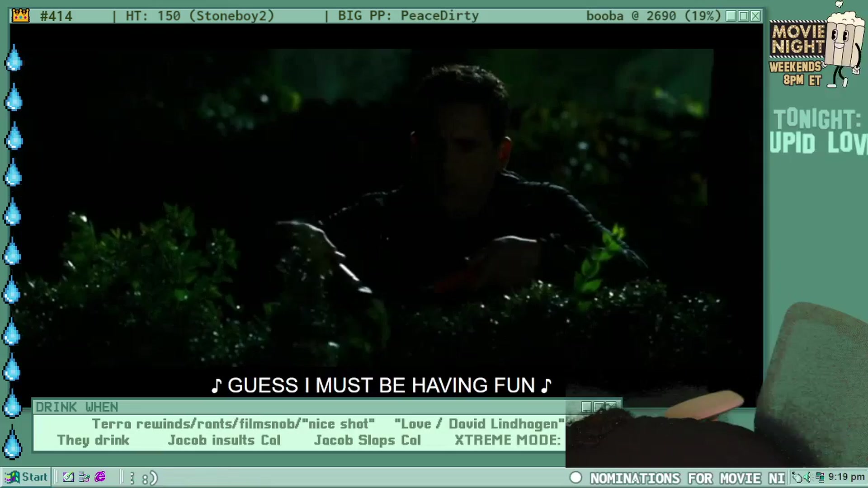Image resolution: width=868 pixels, height=488 pixels.
Task: Minimize the Drink When window
Action: [586, 407]
